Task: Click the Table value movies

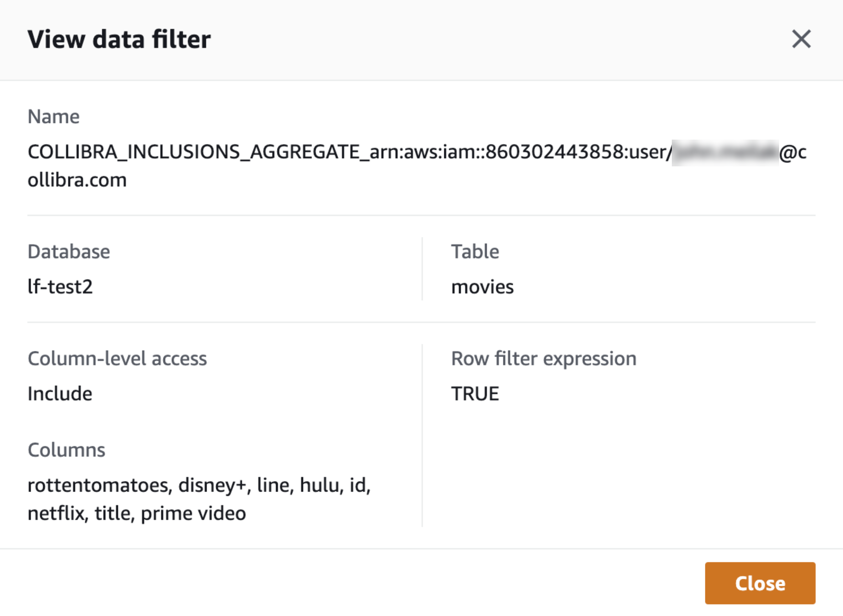Action: (x=483, y=287)
